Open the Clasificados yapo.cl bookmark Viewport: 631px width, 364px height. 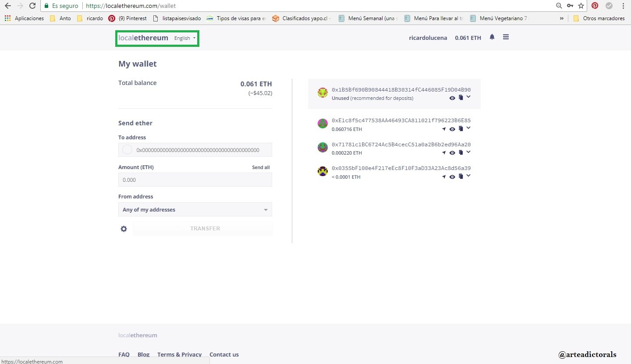click(x=301, y=18)
